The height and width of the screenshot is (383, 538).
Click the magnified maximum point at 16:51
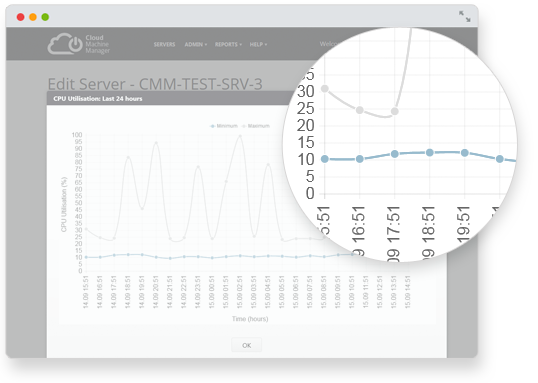pyautogui.click(x=360, y=110)
